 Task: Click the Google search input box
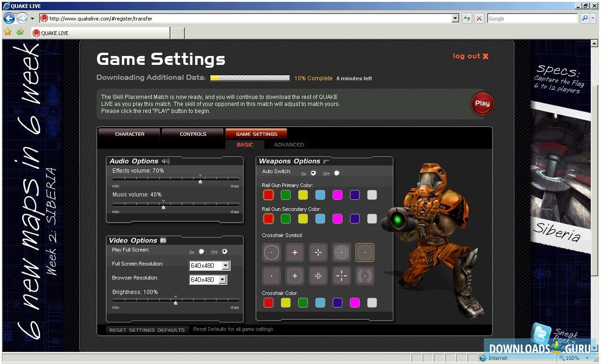coord(532,19)
